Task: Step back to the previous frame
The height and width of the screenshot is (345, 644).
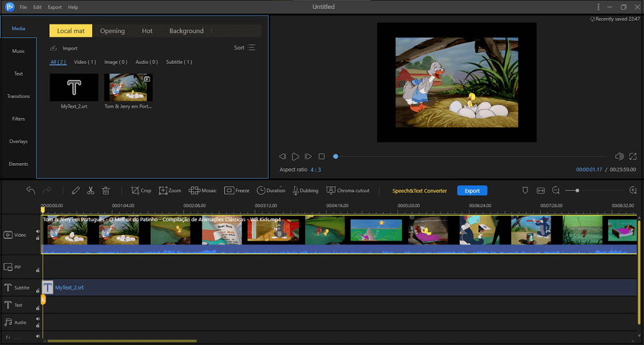Action: click(282, 156)
